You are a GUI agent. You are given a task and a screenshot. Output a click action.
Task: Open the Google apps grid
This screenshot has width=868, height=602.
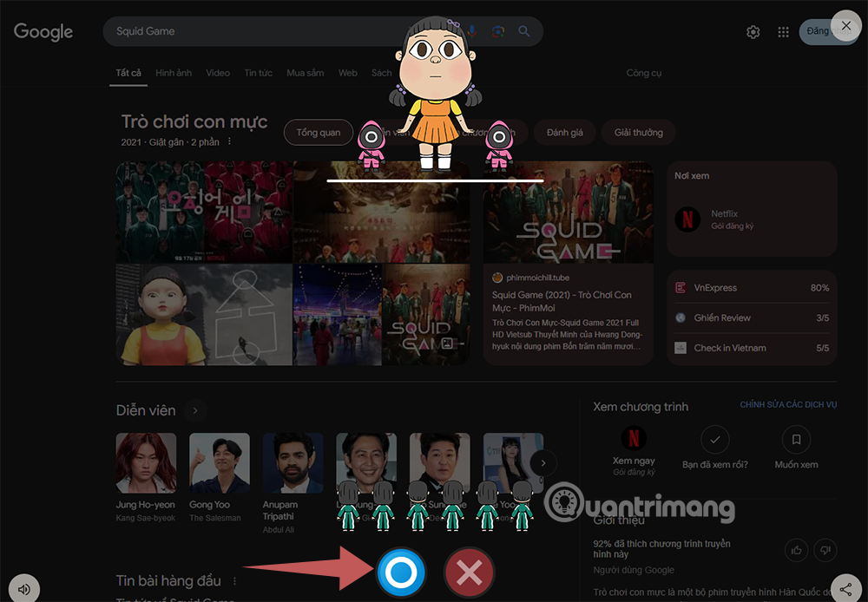783,32
